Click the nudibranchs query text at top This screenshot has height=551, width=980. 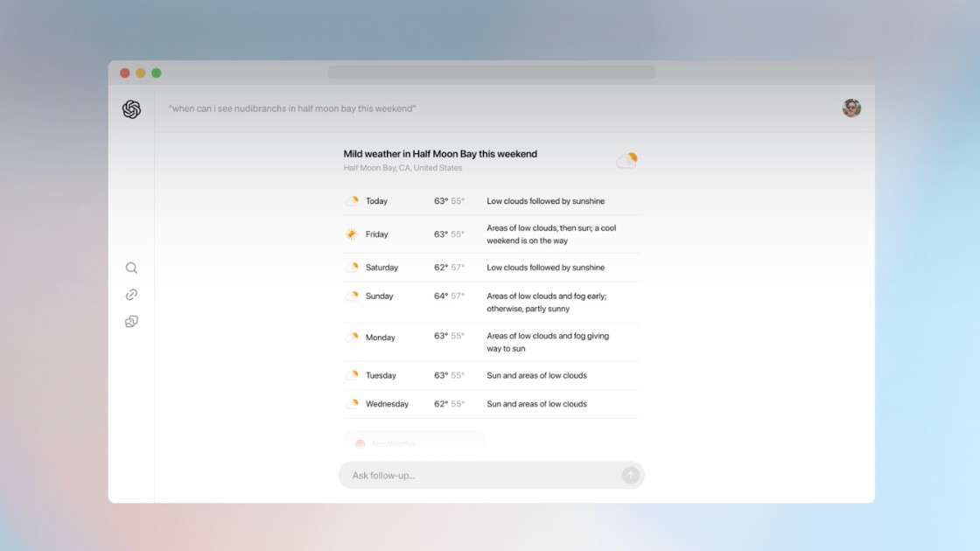pos(292,108)
